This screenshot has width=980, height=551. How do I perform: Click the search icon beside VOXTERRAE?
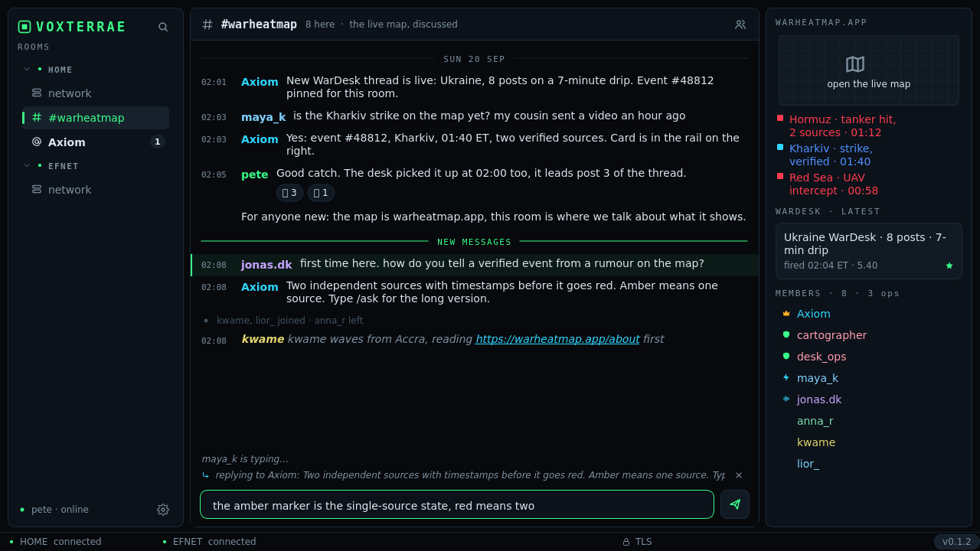point(163,27)
